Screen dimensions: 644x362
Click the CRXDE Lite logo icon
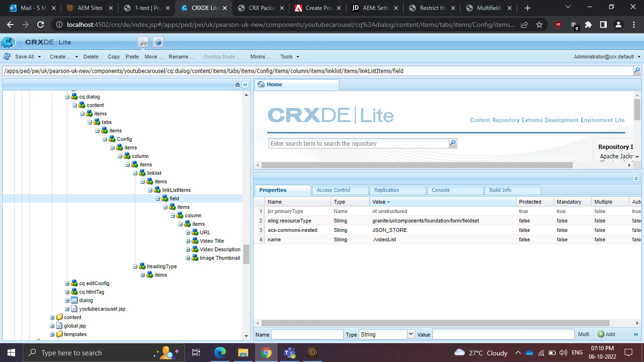click(8, 42)
